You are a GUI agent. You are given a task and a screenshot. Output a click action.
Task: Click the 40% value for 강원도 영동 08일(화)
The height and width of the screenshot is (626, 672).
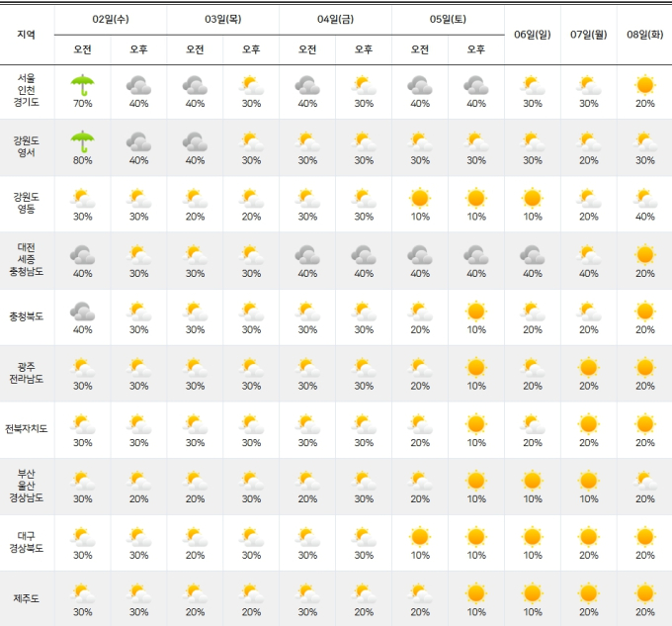click(644, 217)
